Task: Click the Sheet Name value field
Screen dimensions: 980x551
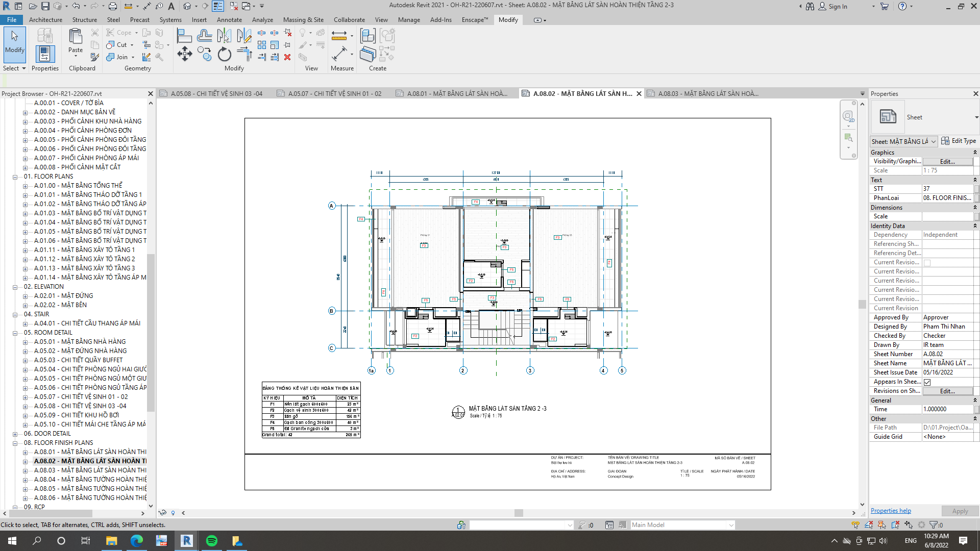Action: click(947, 363)
